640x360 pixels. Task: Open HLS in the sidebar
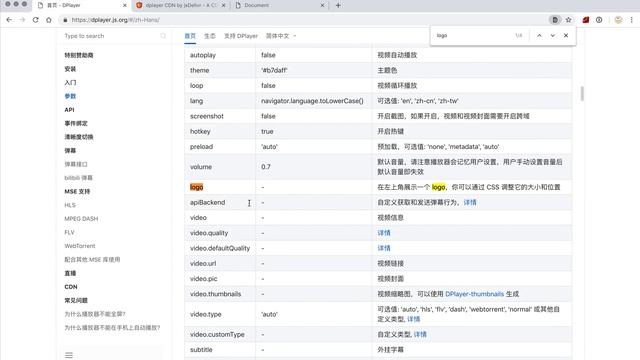click(70, 205)
